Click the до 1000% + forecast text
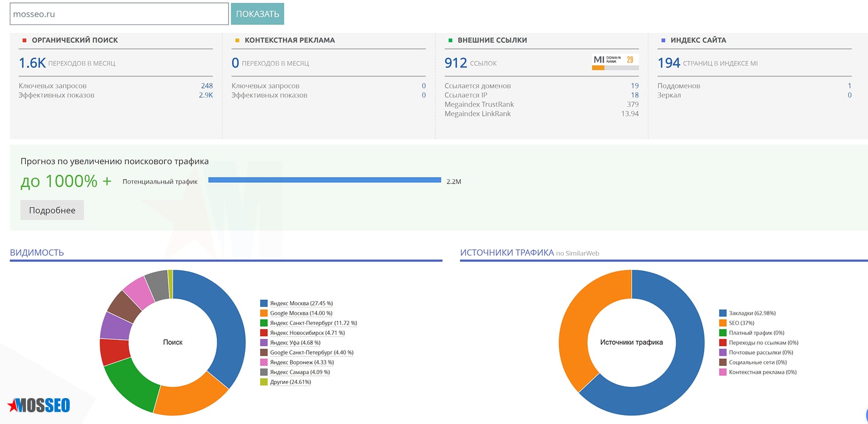This screenshot has width=868, height=424. click(66, 181)
